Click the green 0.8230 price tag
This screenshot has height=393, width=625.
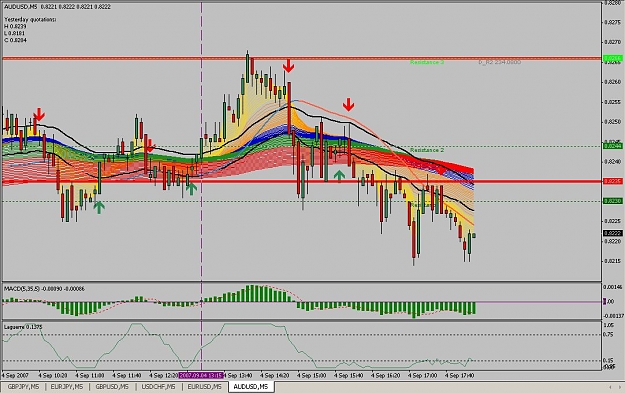click(x=613, y=201)
